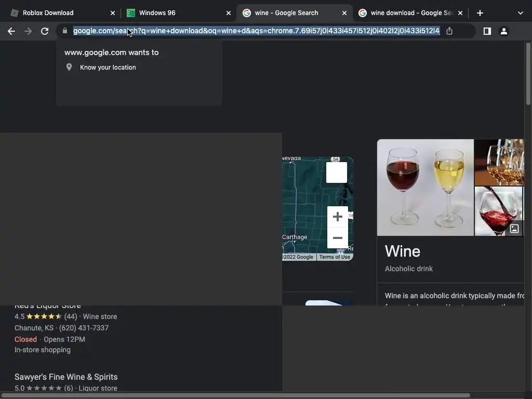Click the white map layer square
The width and height of the screenshot is (532, 399).
[337, 172]
